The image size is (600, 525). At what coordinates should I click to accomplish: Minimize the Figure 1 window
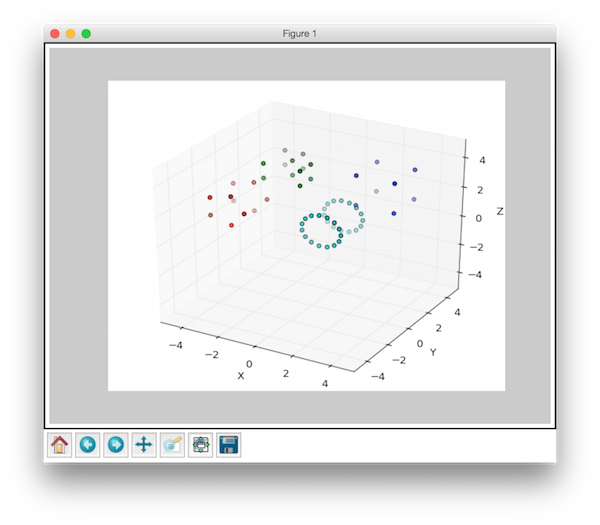tap(70, 33)
